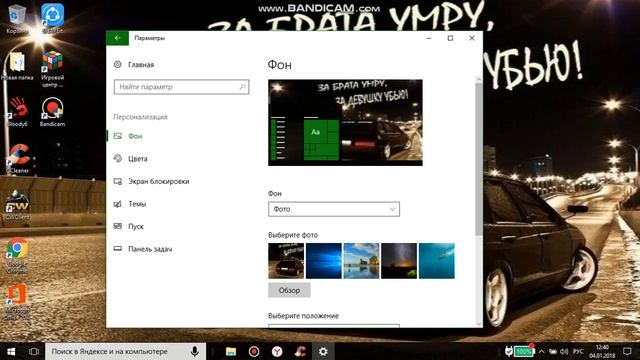Open Task View in the taskbar
Image resolution: width=640 pixels, height=360 pixels.
pos(34,351)
